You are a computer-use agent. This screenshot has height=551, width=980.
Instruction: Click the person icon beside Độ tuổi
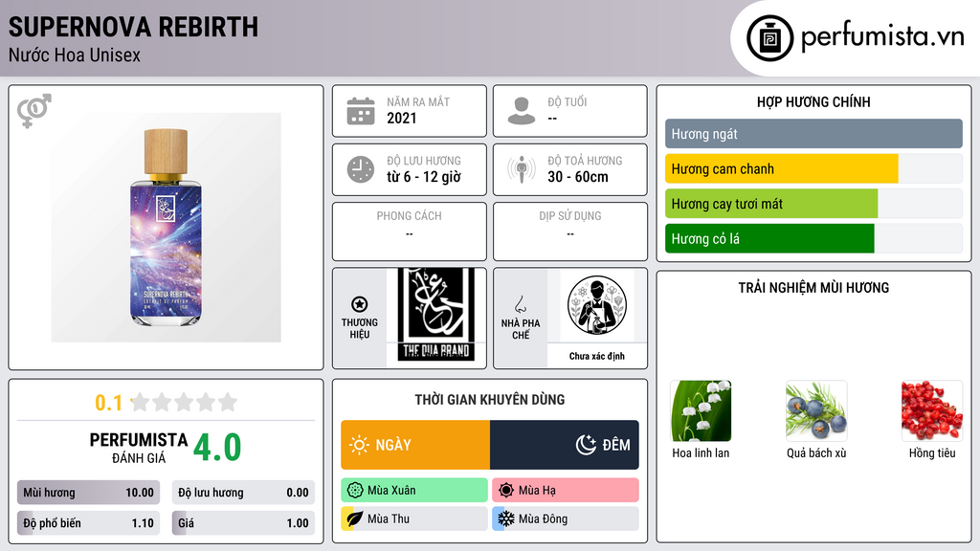click(522, 111)
